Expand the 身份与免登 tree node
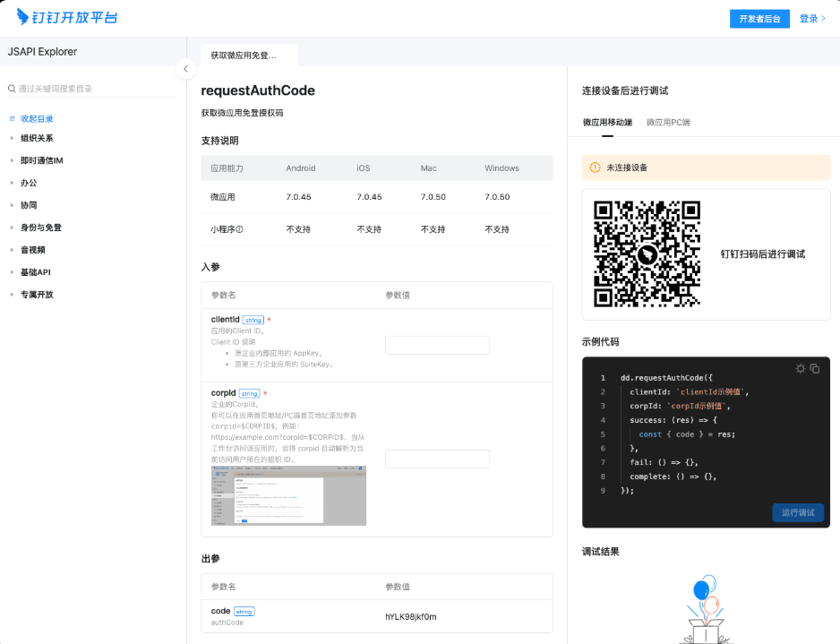 point(12,228)
